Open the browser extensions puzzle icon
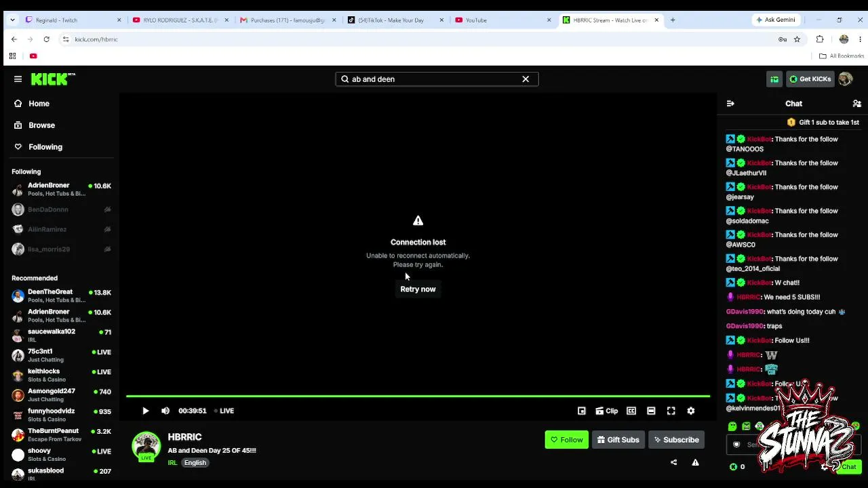The image size is (868, 488). [x=820, y=39]
